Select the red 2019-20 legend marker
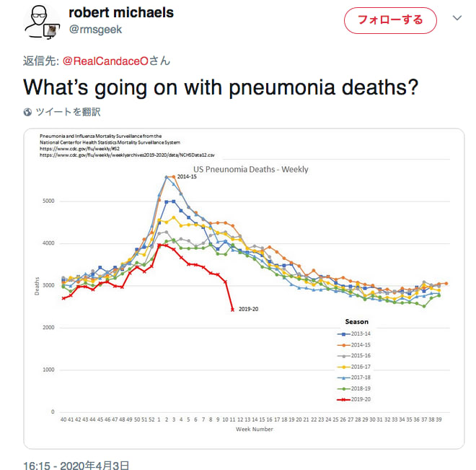Viewport: 476px width, 470px height. tap(343, 399)
